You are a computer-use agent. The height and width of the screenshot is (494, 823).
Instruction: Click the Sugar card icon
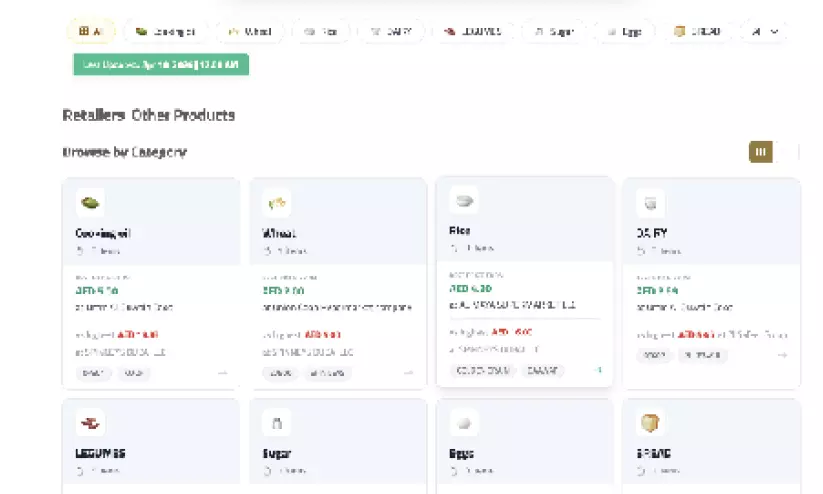point(277,422)
